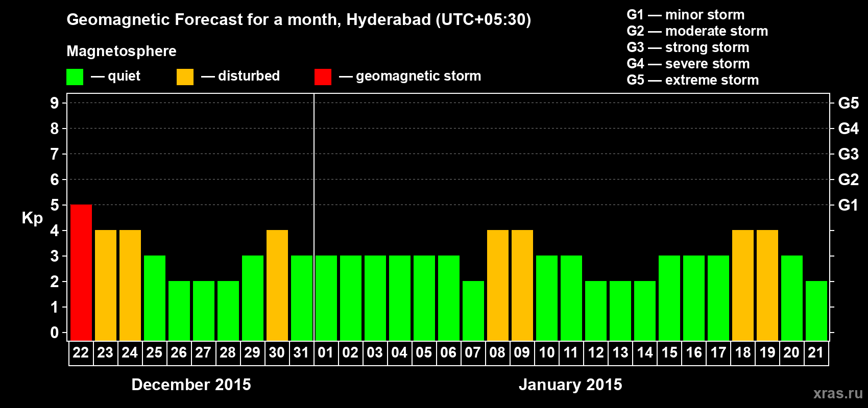This screenshot has height=408, width=868.
Task: Select the date label 25 on axis
Action: [154, 352]
